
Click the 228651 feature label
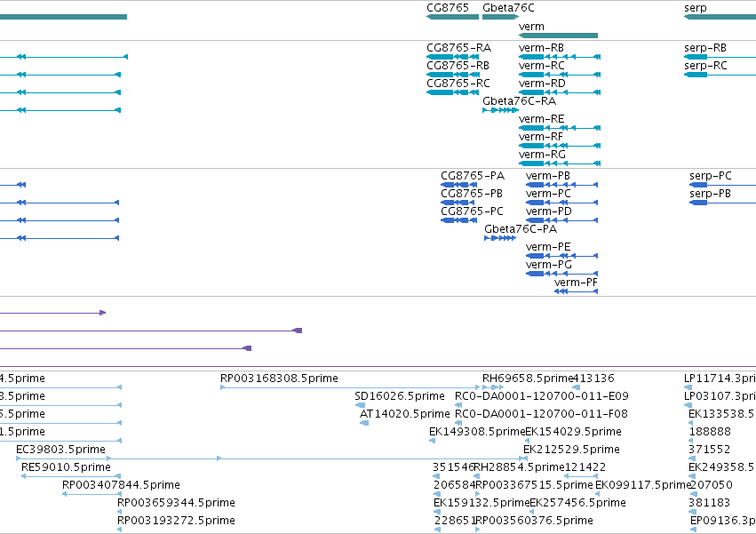pyautogui.click(x=455, y=521)
